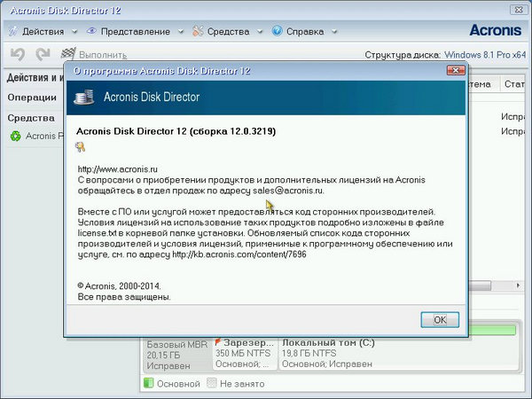Click the green Основной legend swatch
This screenshot has height=399, width=532.
(148, 383)
